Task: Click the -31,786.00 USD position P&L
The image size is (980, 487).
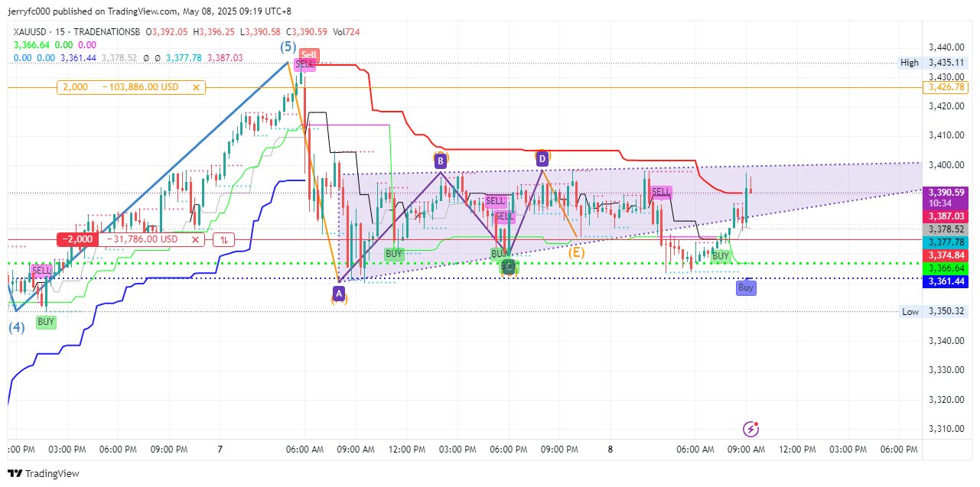Action: 143,239
